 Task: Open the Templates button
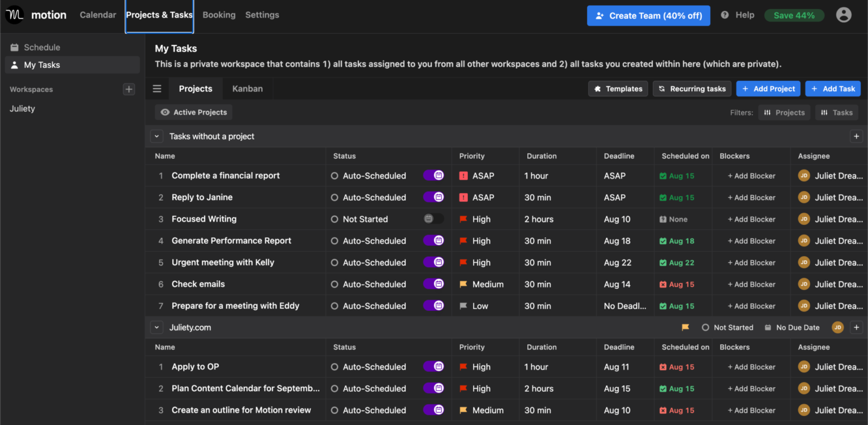pos(618,89)
